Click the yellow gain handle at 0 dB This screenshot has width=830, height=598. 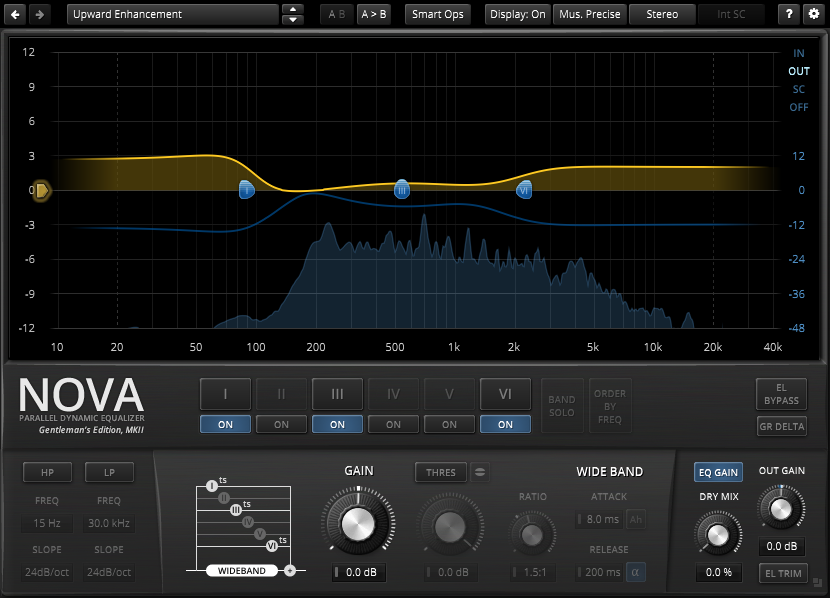pos(41,190)
